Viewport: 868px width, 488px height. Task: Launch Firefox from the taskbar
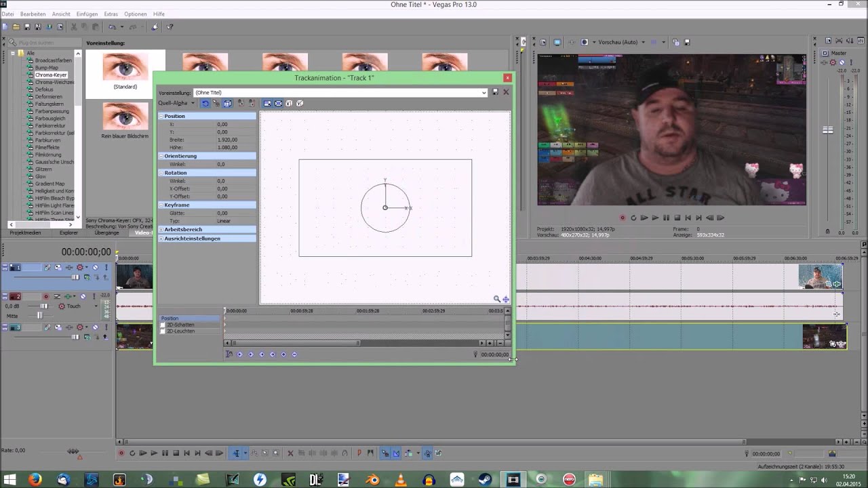point(35,480)
